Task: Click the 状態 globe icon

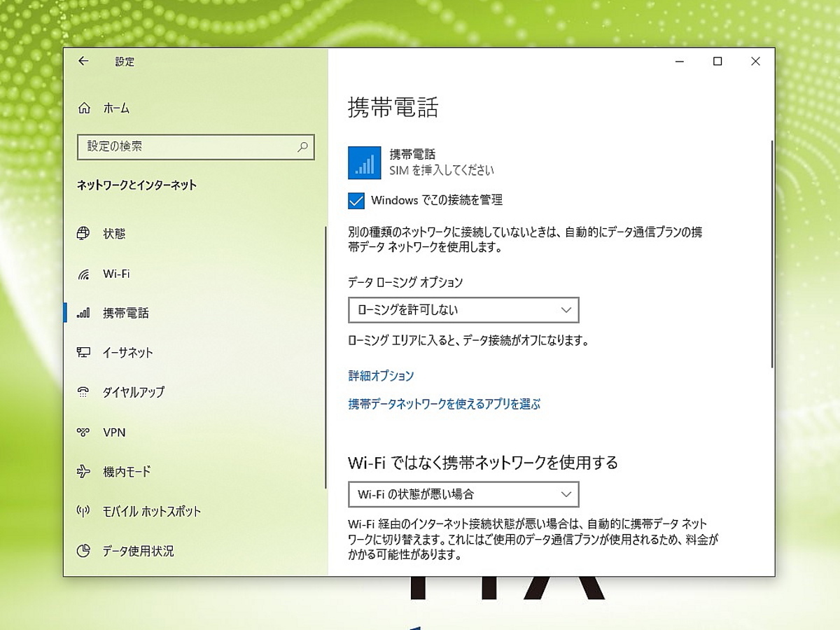Action: coord(83,233)
